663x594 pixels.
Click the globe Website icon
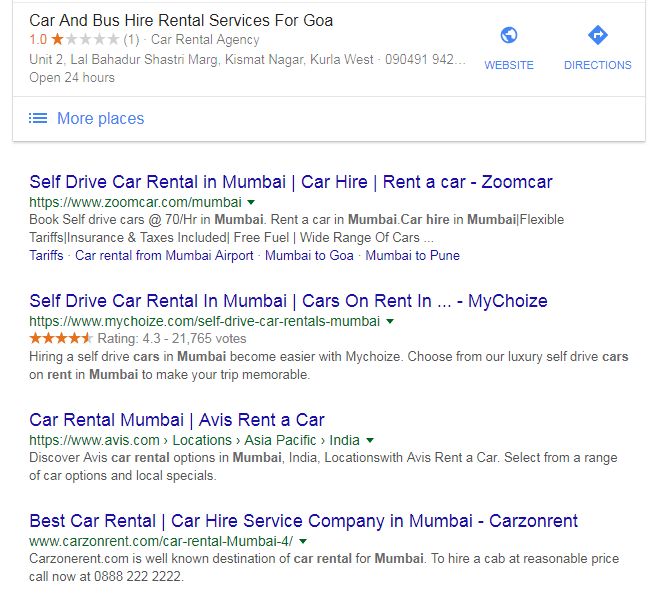[x=509, y=35]
